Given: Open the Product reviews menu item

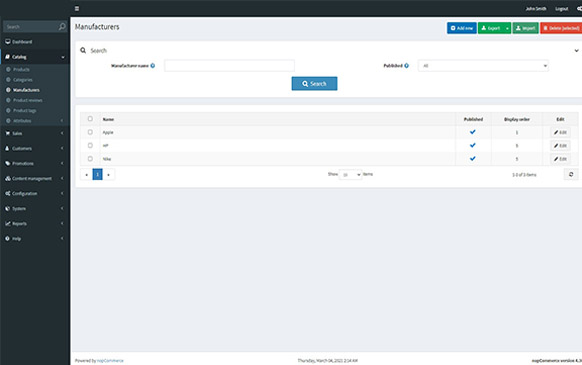Looking at the screenshot, I should tap(28, 100).
